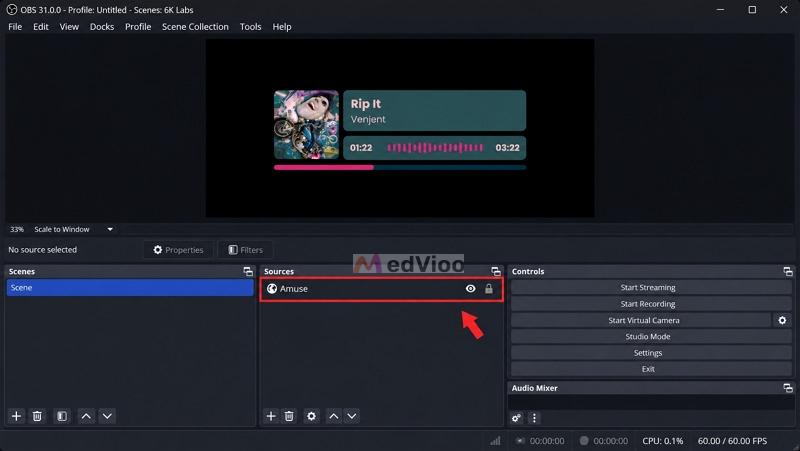
Task: Open the Profile menu
Action: (x=138, y=27)
